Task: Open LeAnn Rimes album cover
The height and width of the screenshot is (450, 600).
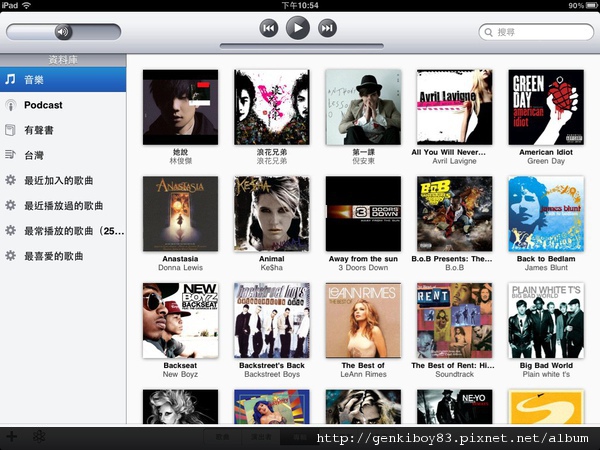Action: click(363, 320)
